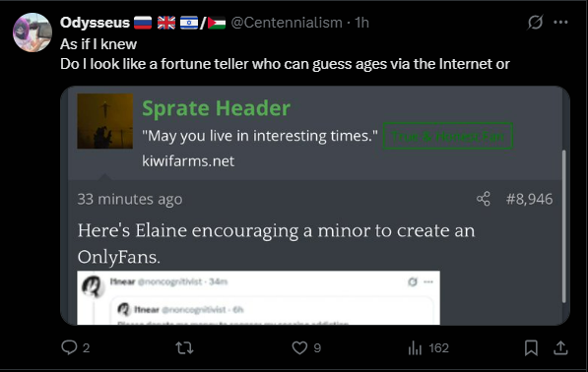Click the True & Honest Fan badge
The height and width of the screenshot is (372, 588).
pyautogui.click(x=448, y=136)
